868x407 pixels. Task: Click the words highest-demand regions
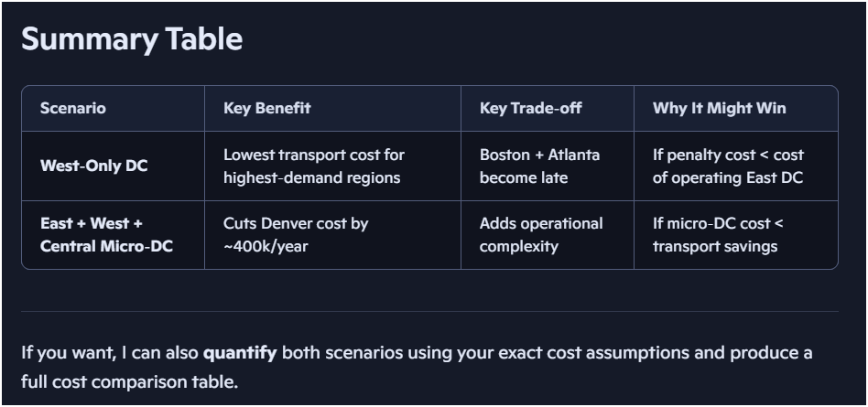(x=312, y=178)
